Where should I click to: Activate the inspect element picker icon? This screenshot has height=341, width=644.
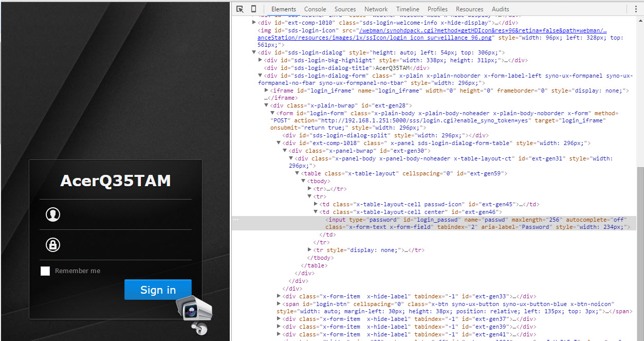pyautogui.click(x=240, y=9)
